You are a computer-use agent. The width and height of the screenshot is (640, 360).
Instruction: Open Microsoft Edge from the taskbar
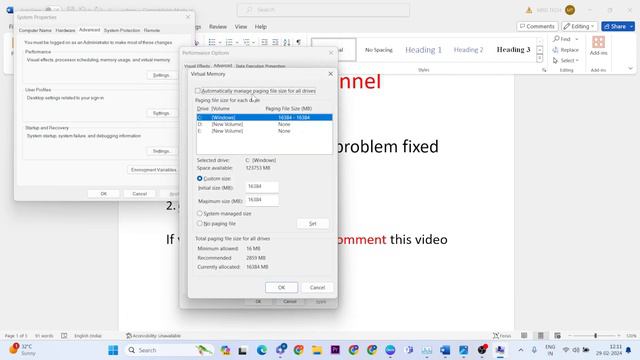point(262,350)
